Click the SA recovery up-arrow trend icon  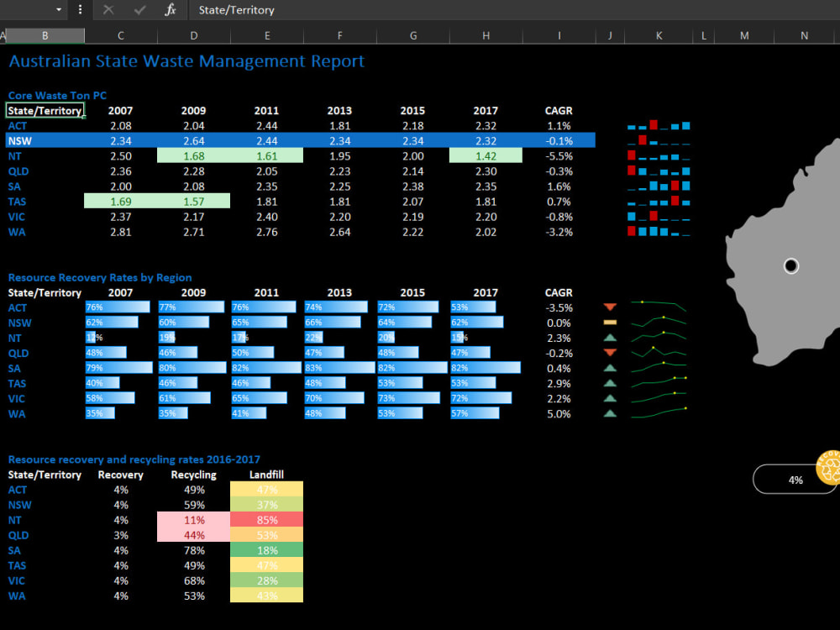coord(610,368)
